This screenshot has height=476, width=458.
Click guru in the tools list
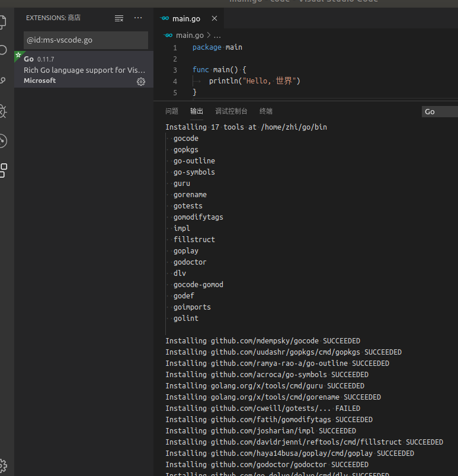[x=182, y=184]
